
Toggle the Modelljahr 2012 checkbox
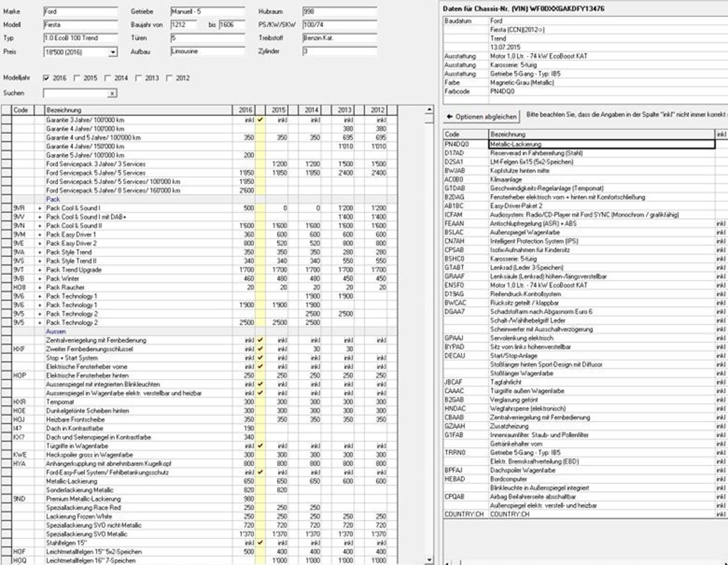click(169, 78)
